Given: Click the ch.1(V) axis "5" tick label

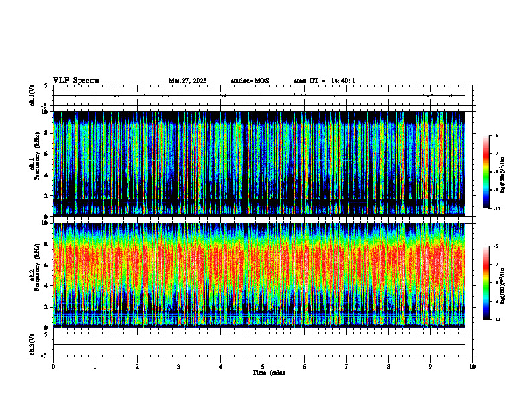Looking at the screenshot, I should 46,85.
